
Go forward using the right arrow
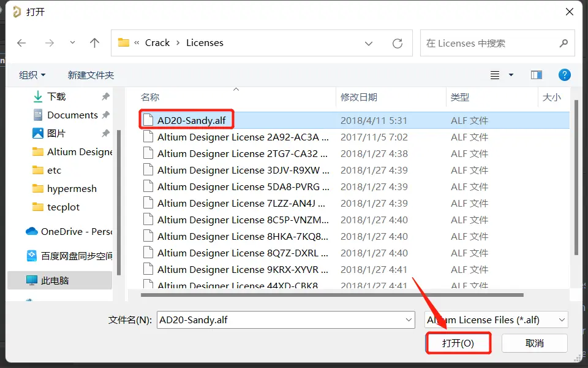point(50,43)
